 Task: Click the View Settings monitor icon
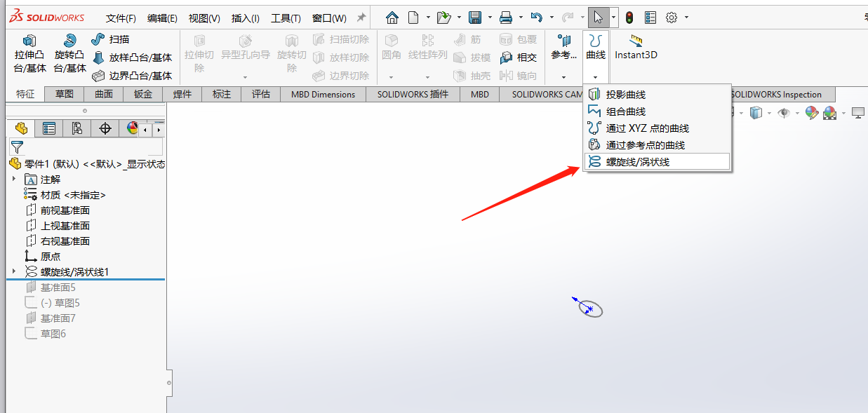tap(857, 112)
